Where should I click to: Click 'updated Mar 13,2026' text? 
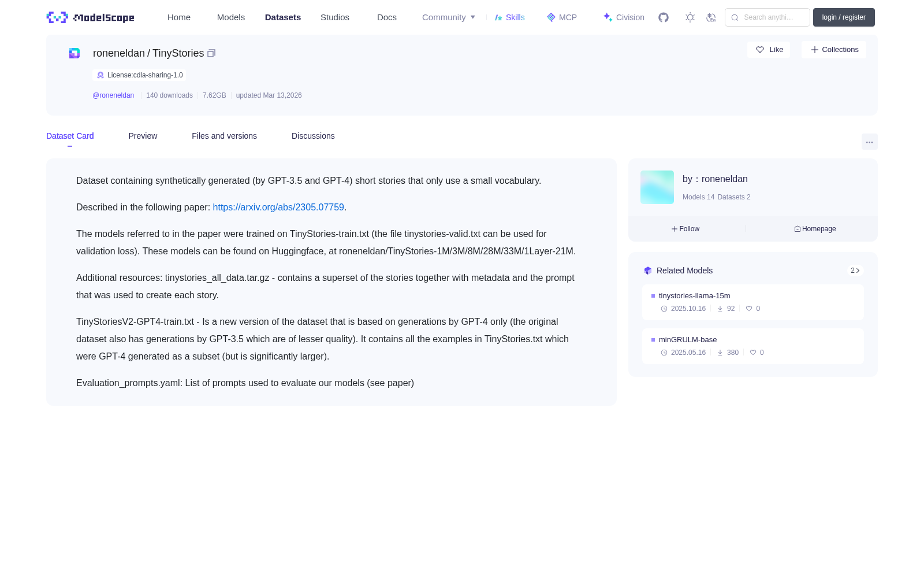point(269,95)
